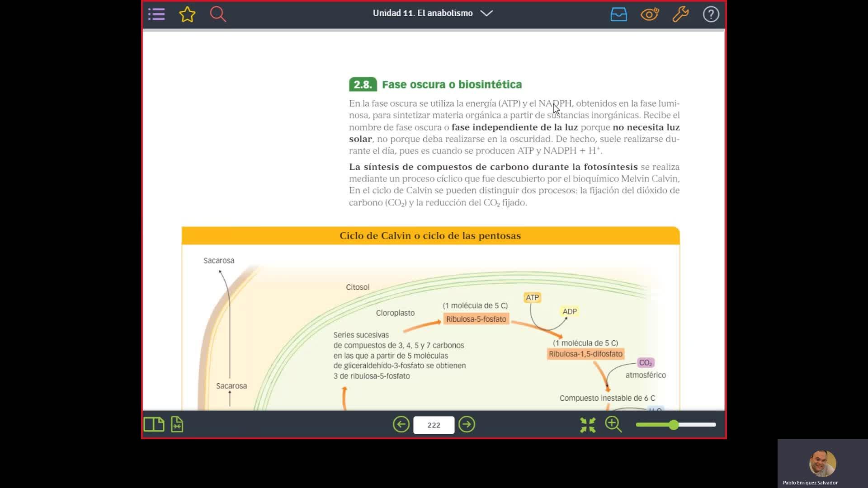The image size is (868, 488).
Task: Open the blue inbox tray icon
Action: [618, 14]
